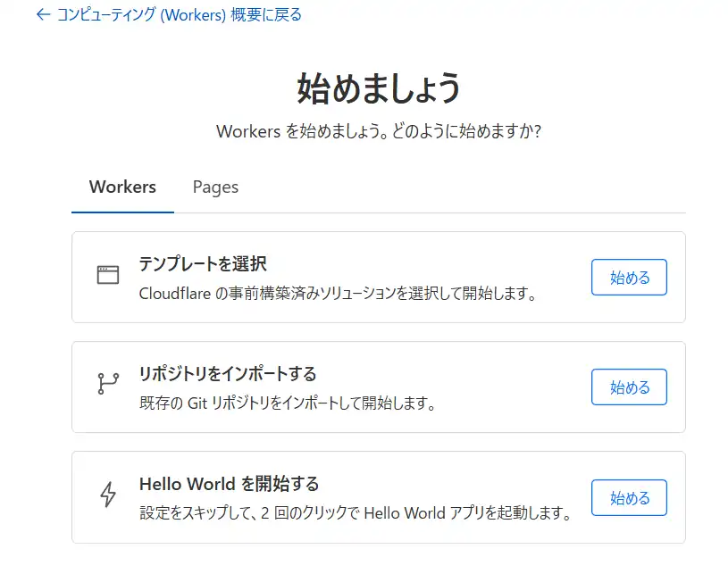Start リポジトリをインポートする with its 始める button

[629, 387]
